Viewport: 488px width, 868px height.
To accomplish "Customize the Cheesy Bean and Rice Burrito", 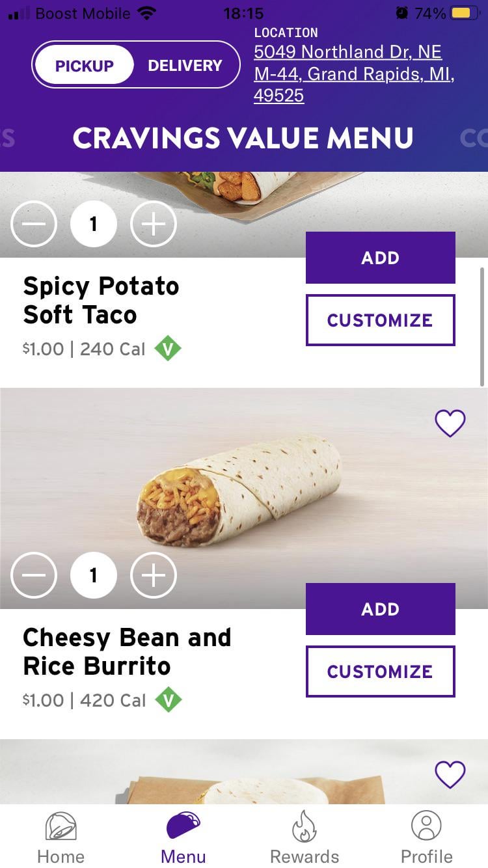I will point(380,671).
